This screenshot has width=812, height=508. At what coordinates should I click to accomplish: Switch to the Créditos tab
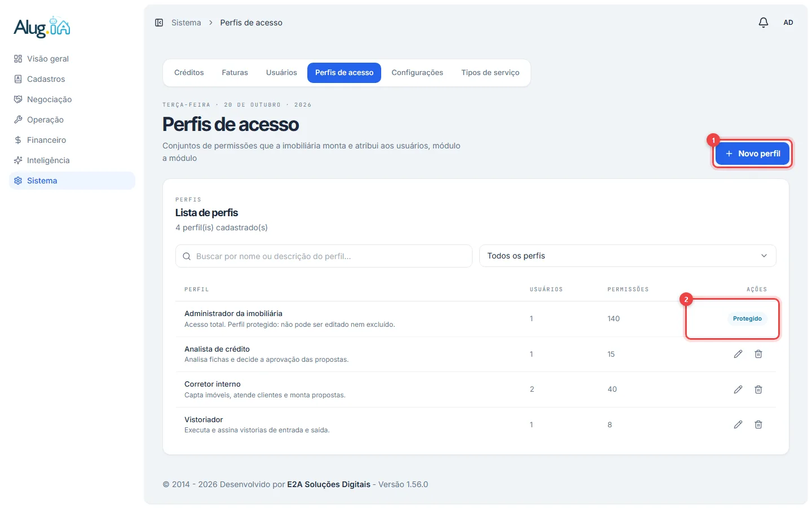(x=189, y=73)
